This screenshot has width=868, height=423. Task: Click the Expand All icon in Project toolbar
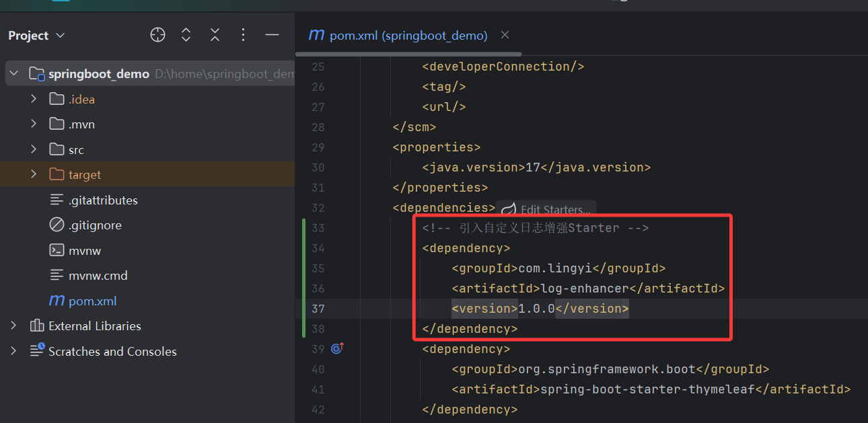click(186, 35)
